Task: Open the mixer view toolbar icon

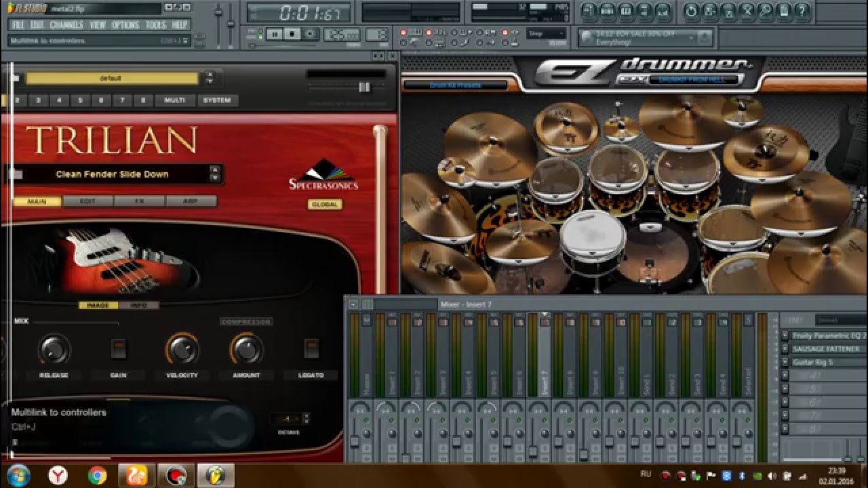Action: tap(663, 11)
